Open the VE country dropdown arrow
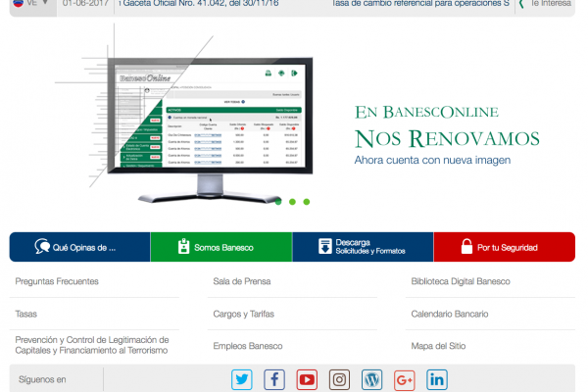The height and width of the screenshot is (392, 588). pos(45,3)
